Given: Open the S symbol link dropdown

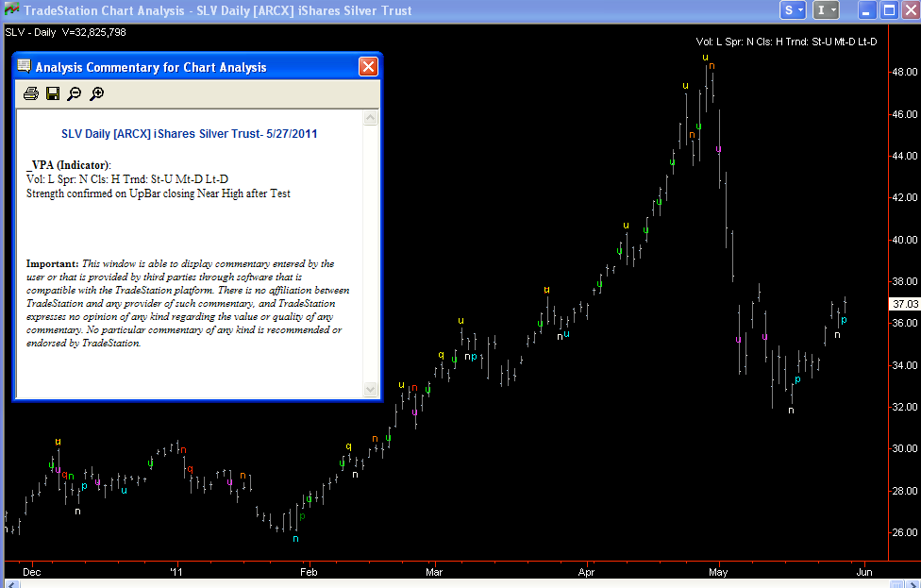Looking at the screenshot, I should [x=793, y=10].
